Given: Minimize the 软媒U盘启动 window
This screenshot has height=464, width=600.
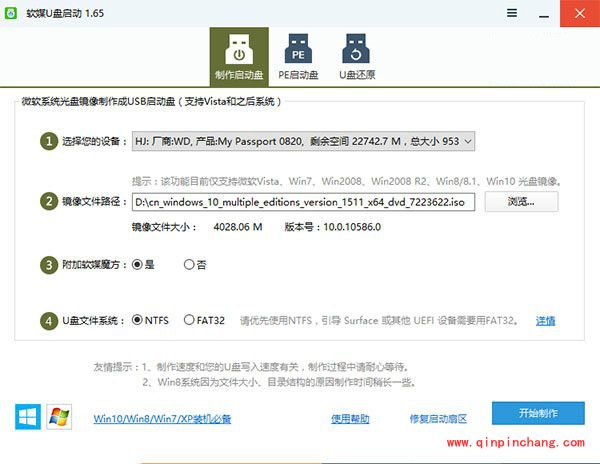Looking at the screenshot, I should (x=544, y=15).
